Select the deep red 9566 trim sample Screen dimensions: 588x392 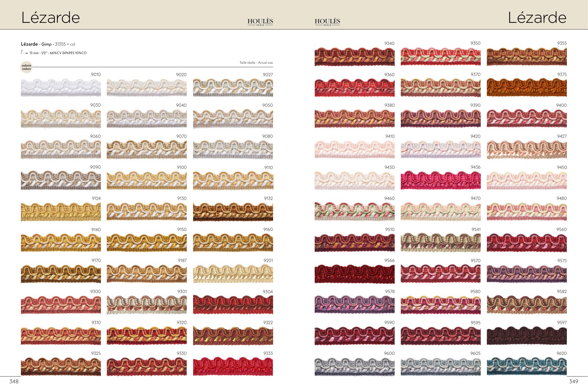click(x=354, y=274)
